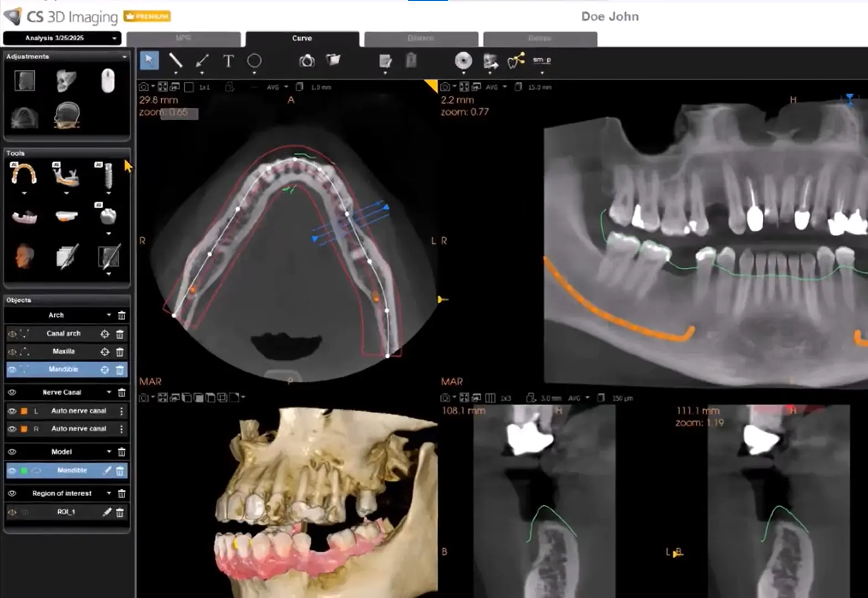The height and width of the screenshot is (598, 868).
Task: Hide the Canal arch object
Action: [x=12, y=333]
